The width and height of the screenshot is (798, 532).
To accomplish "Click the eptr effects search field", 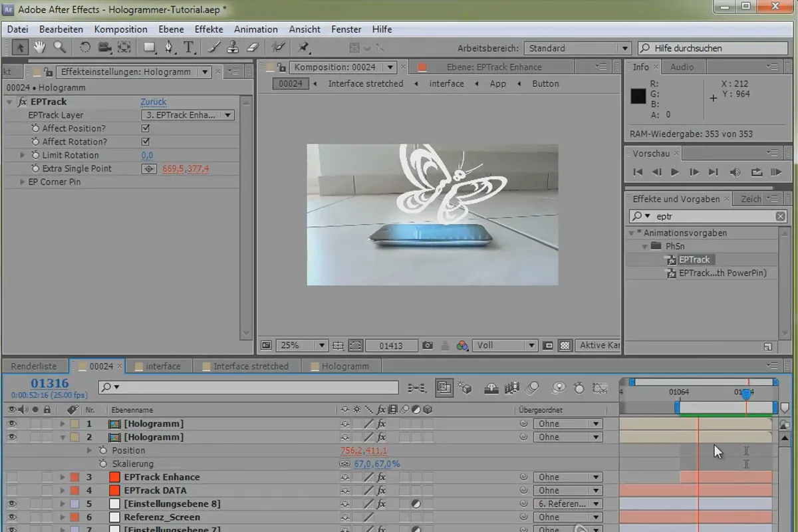I will click(709, 216).
